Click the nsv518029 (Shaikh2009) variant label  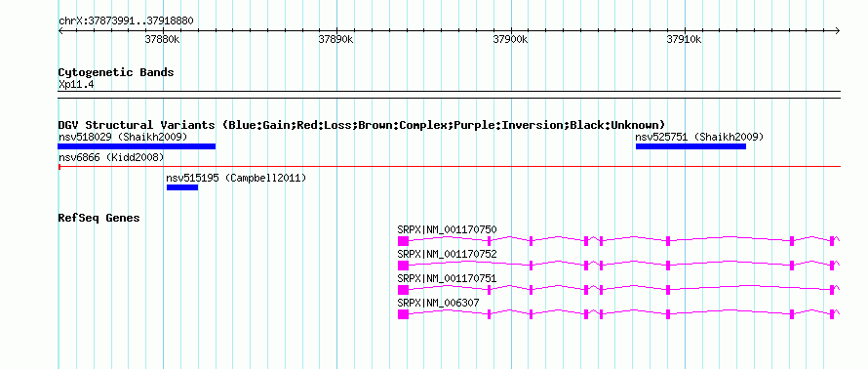pyautogui.click(x=123, y=137)
